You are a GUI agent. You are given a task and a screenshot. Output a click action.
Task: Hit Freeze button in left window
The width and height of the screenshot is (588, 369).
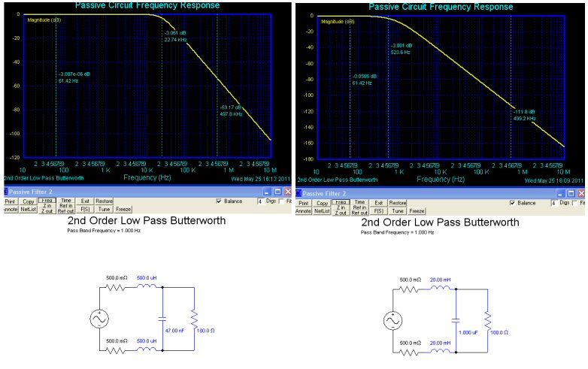coord(123,210)
